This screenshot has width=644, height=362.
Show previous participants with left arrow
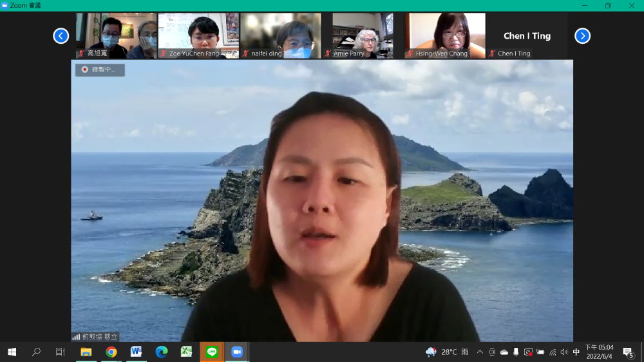(x=61, y=36)
